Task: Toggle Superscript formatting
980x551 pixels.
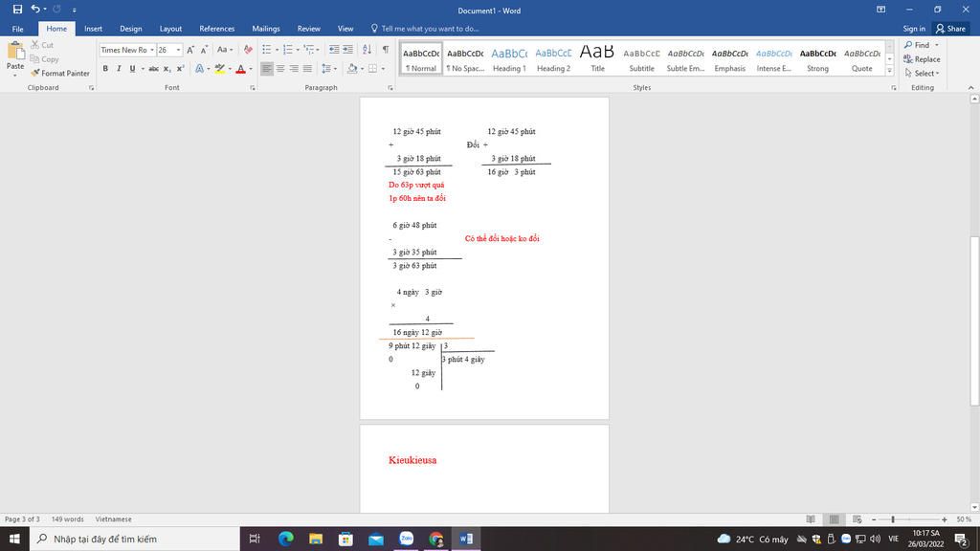Action: (180, 69)
